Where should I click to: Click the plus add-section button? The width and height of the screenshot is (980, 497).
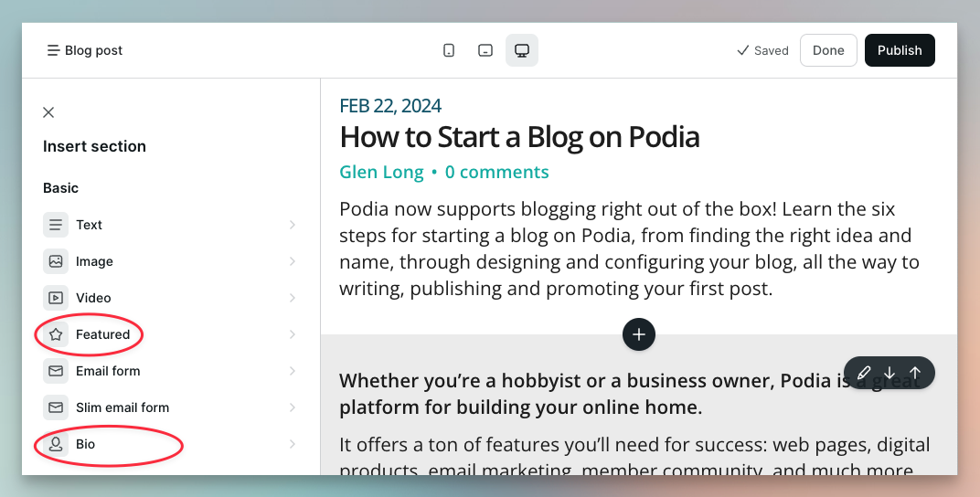click(638, 334)
